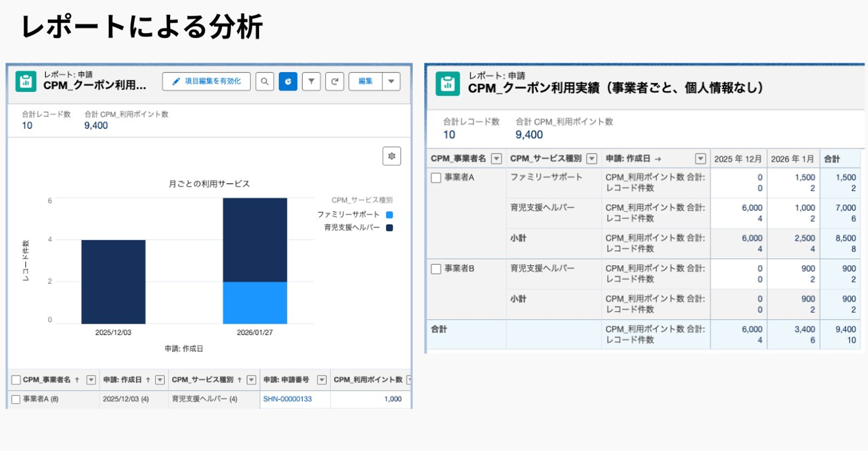Image resolution: width=868 pixels, height=451 pixels.
Task: Open left table CPM_事業者名 column dropdown
Action: pos(91,380)
